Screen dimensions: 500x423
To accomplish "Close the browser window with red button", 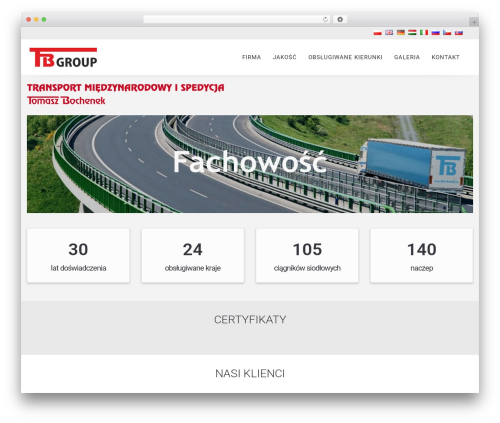I will tap(29, 19).
